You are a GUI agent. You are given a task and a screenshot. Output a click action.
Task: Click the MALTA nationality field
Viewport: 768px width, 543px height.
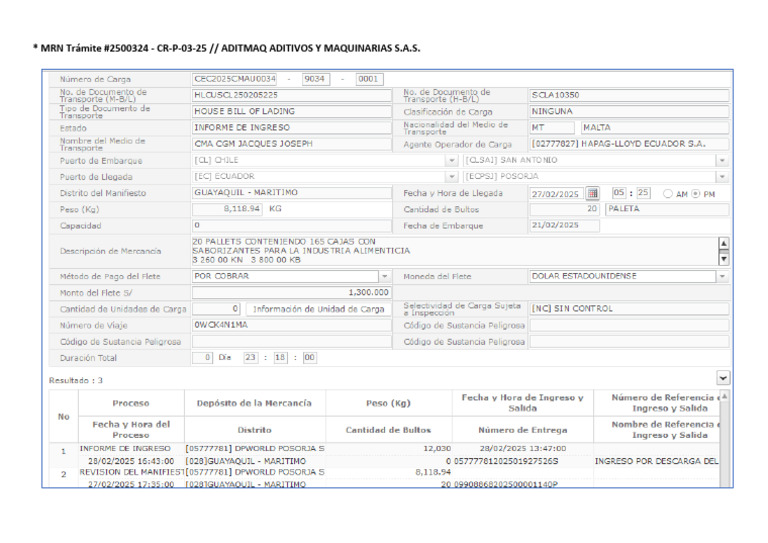pos(654,128)
